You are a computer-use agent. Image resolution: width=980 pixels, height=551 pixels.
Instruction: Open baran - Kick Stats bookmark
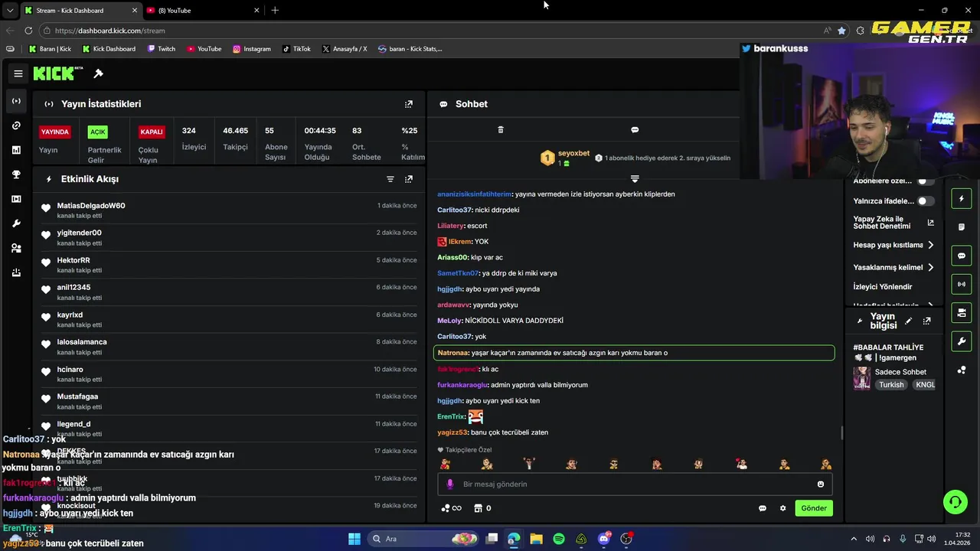coord(410,49)
